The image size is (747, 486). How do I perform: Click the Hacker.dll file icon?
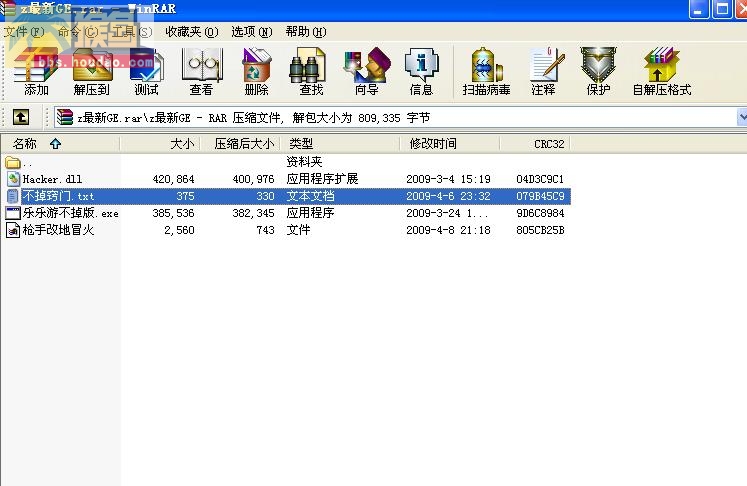click(x=13, y=179)
